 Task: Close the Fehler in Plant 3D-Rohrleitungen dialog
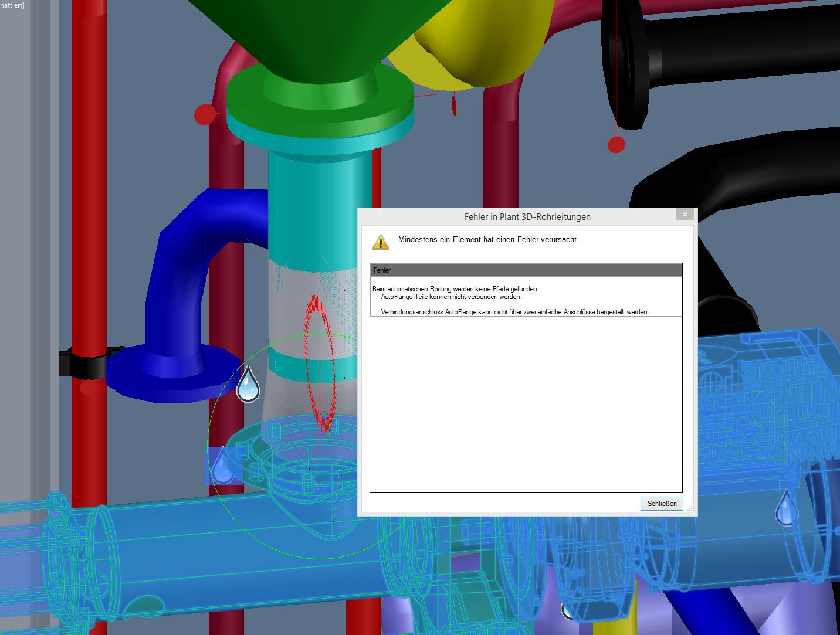tap(685, 215)
